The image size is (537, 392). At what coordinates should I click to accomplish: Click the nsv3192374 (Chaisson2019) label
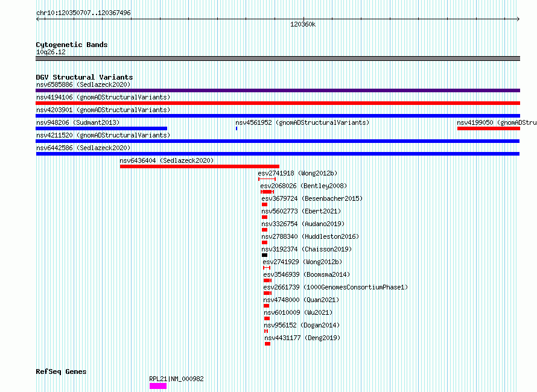click(x=307, y=249)
